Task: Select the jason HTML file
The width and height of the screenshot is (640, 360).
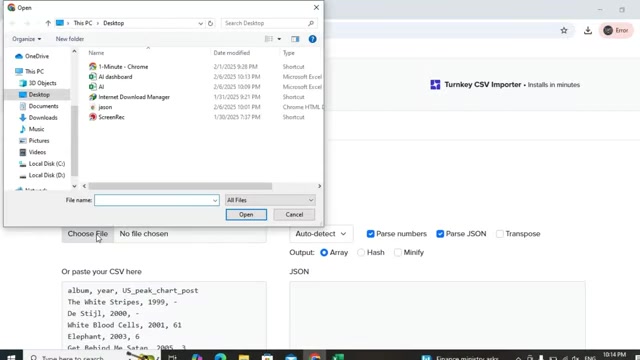Action: pos(105,107)
